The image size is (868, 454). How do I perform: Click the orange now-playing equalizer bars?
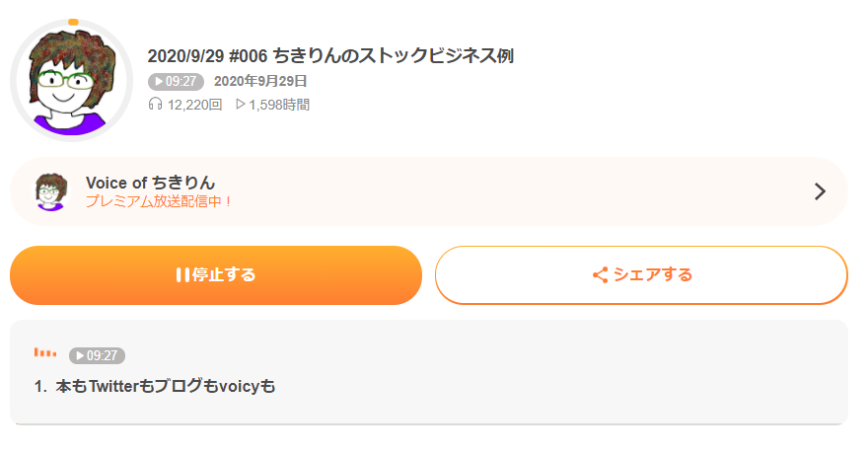pyautogui.click(x=45, y=352)
